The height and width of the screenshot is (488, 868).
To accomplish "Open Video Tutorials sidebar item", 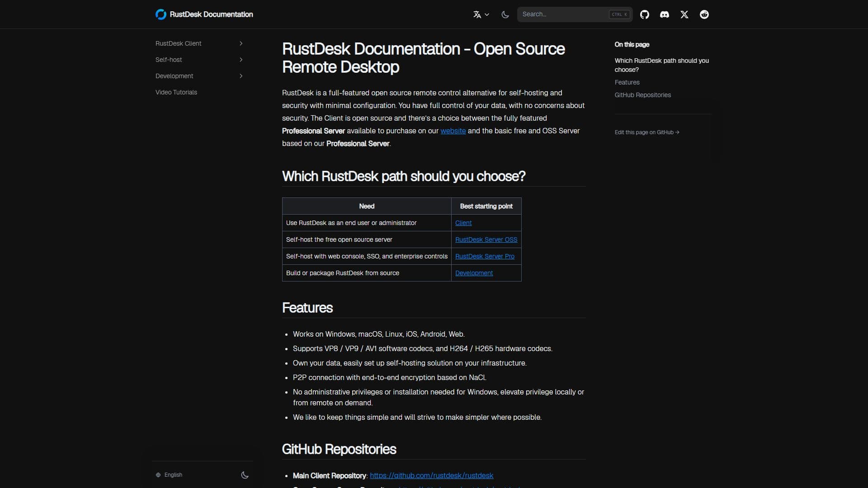I will point(176,92).
